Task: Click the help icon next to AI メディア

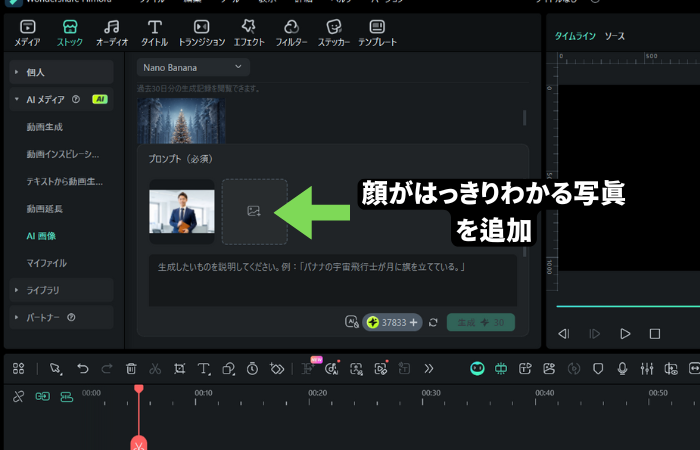Action: [76, 99]
